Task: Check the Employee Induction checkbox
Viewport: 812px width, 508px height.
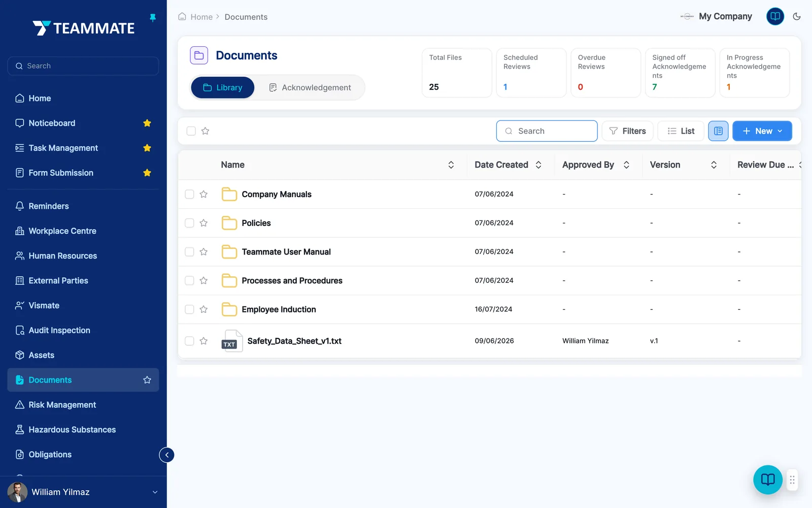Action: coord(189,309)
